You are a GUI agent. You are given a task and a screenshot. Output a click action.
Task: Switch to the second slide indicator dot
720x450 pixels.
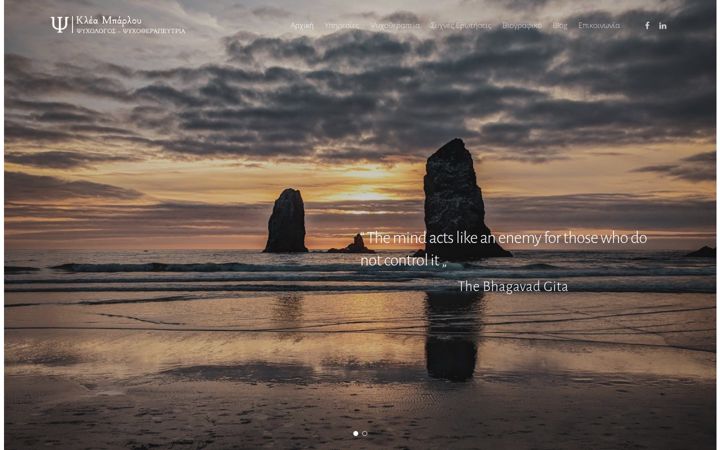click(365, 433)
